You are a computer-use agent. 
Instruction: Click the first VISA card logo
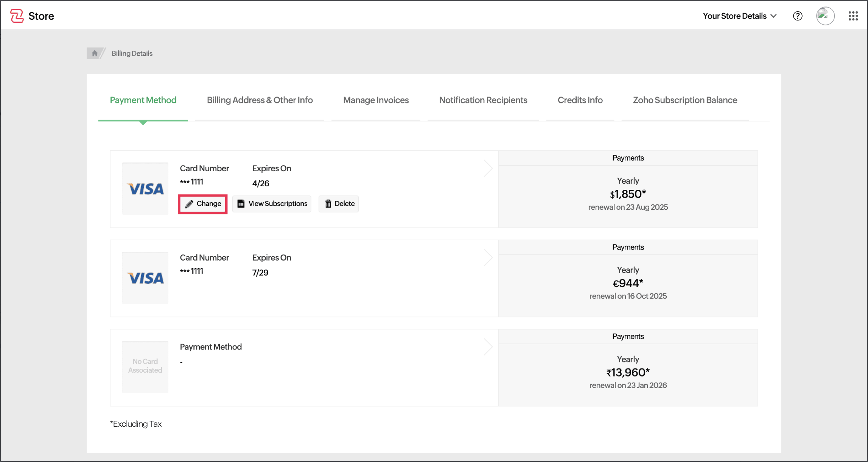tap(145, 189)
